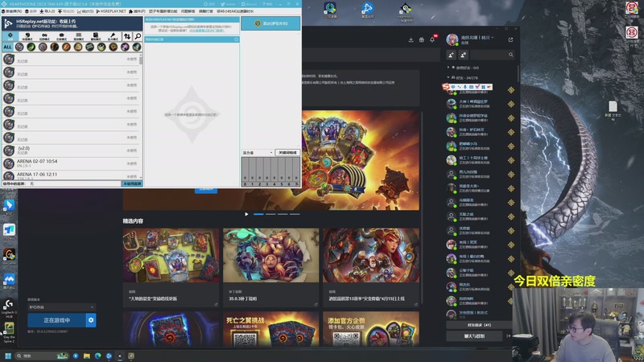Filter decks by the last sword class icon

pos(137,47)
